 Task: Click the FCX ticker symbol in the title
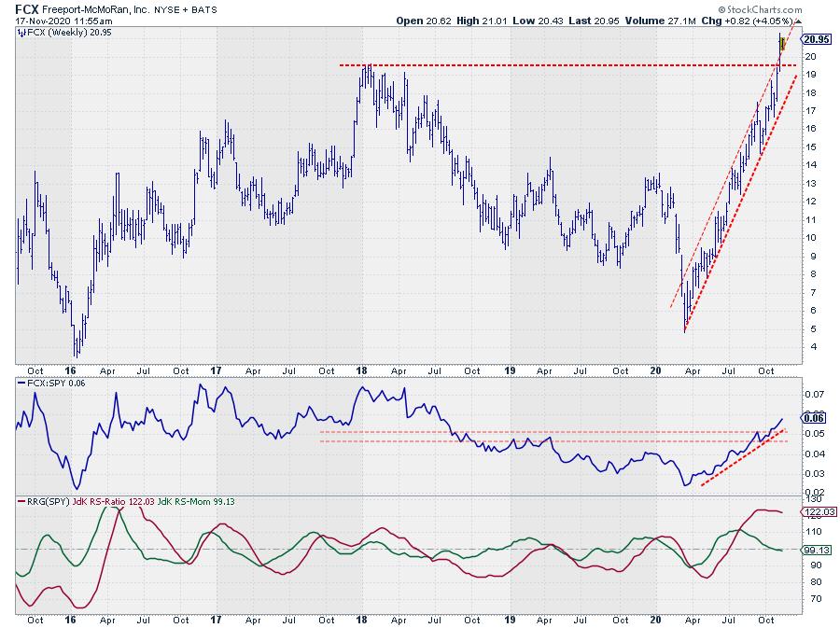(27, 7)
